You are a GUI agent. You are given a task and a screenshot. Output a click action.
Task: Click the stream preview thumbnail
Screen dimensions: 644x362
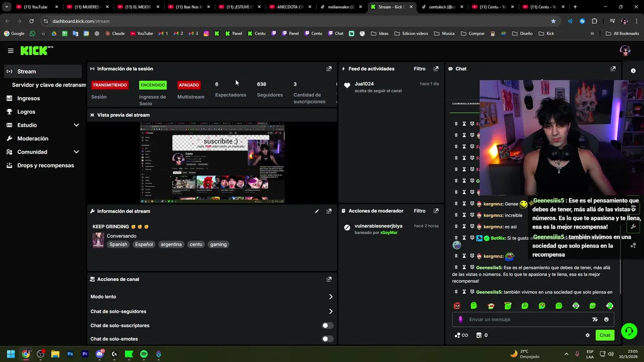212,163
